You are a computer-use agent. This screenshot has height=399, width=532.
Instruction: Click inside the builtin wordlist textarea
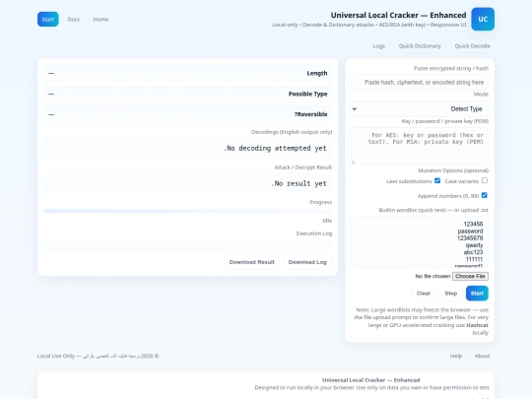(420, 242)
